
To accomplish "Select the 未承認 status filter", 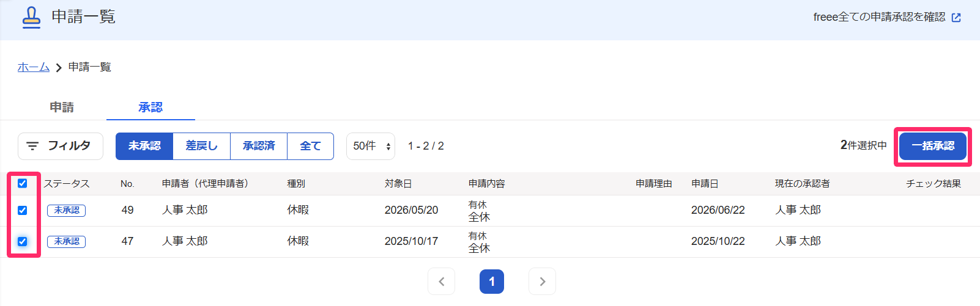I will tap(144, 146).
